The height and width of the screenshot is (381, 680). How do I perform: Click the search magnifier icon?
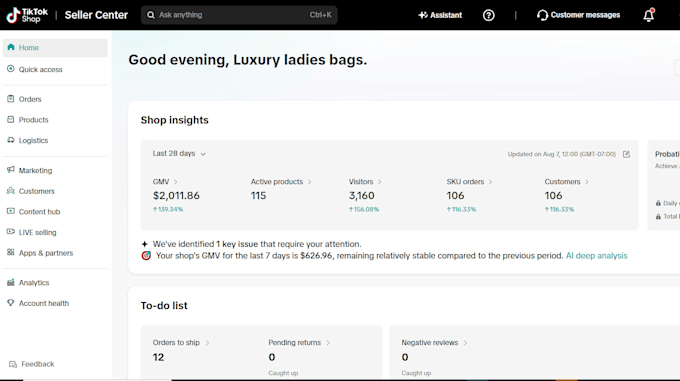coord(150,15)
